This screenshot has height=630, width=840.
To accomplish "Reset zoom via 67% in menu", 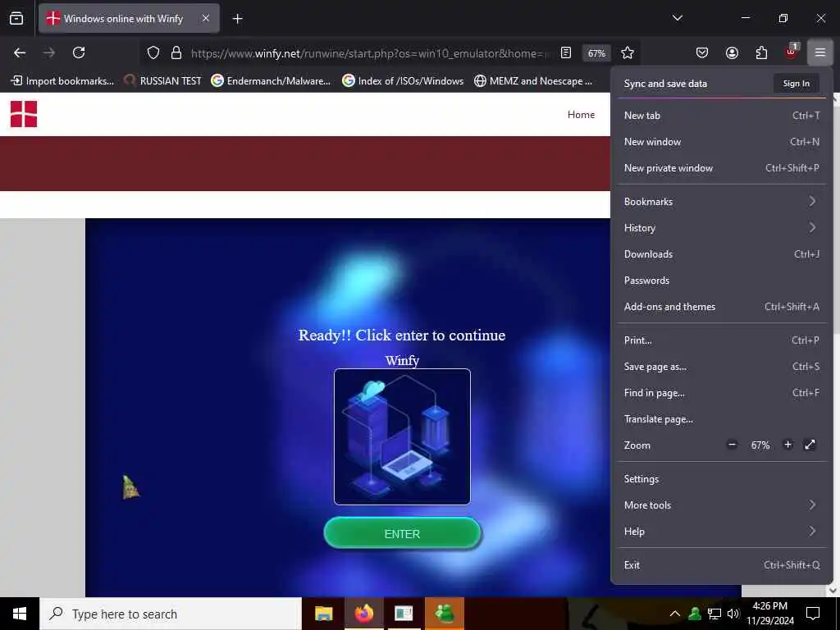I will click(x=760, y=445).
